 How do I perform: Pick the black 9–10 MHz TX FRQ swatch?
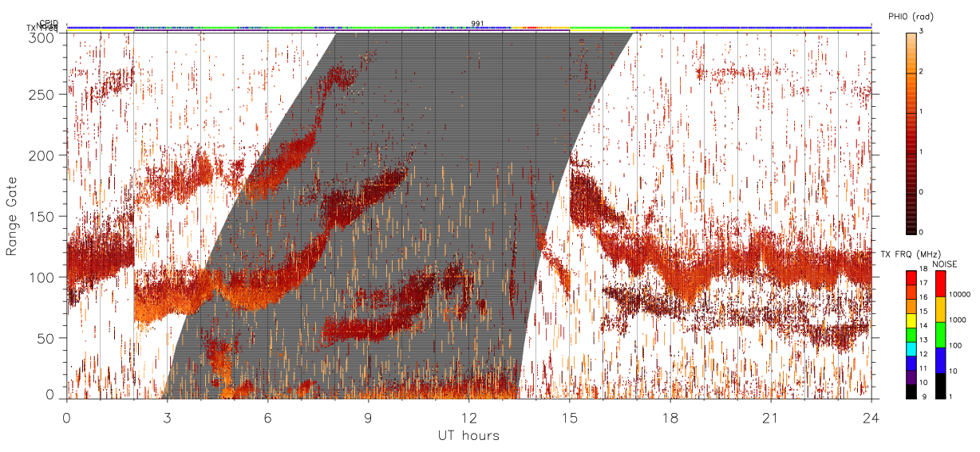[x=911, y=391]
